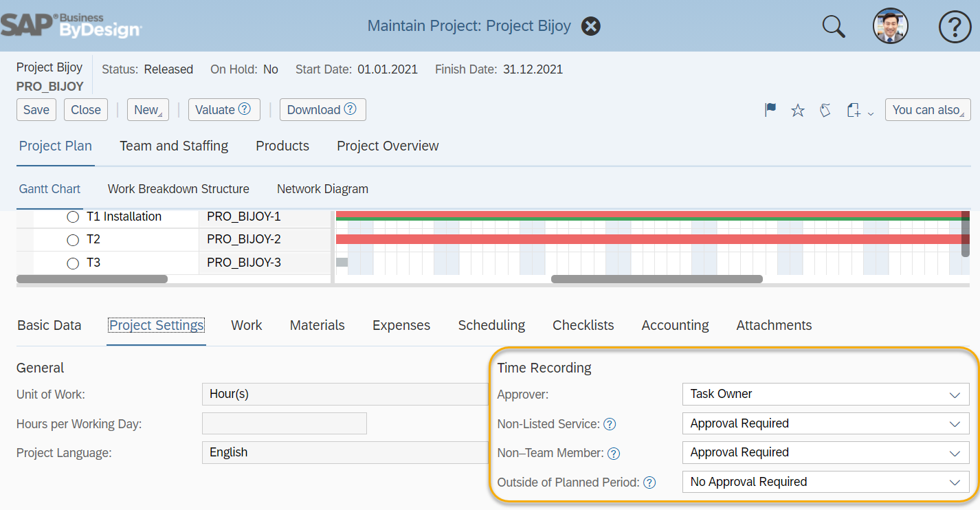The width and height of the screenshot is (980, 510).
Task: Open the Accounting tab
Action: pyautogui.click(x=676, y=325)
